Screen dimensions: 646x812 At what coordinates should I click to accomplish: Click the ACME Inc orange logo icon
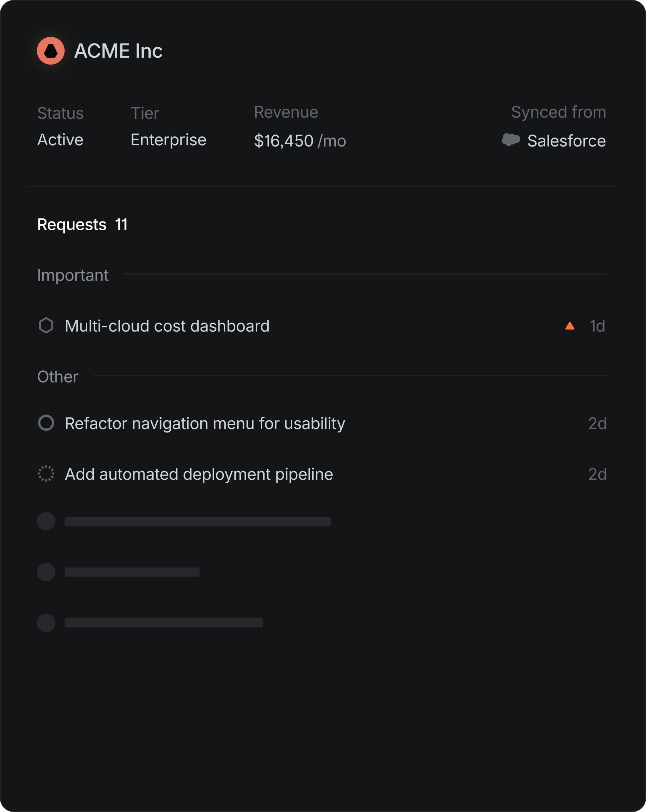[x=51, y=51]
